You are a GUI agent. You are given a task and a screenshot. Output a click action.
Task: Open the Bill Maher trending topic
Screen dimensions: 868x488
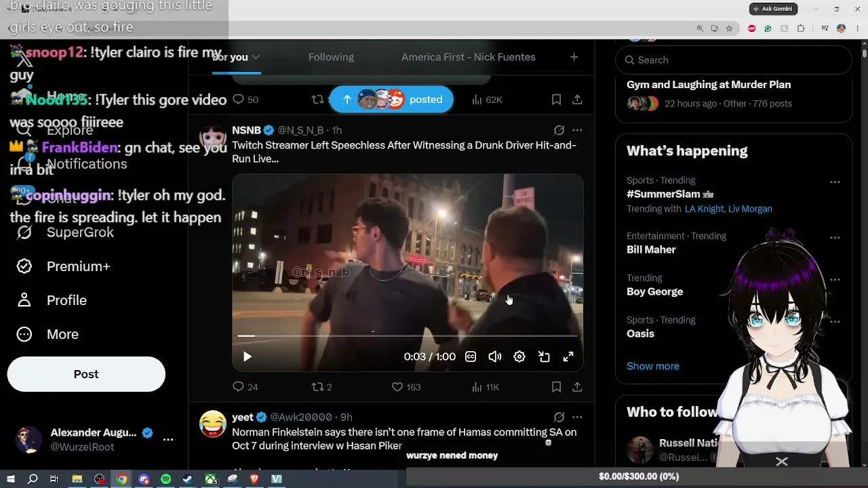tap(651, 249)
